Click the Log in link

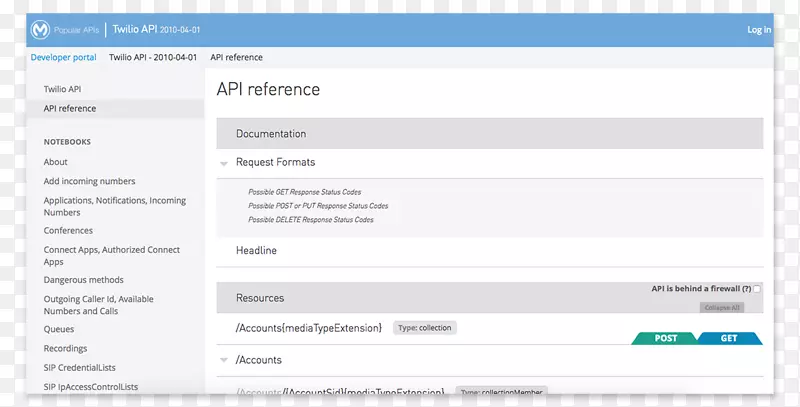(x=759, y=30)
